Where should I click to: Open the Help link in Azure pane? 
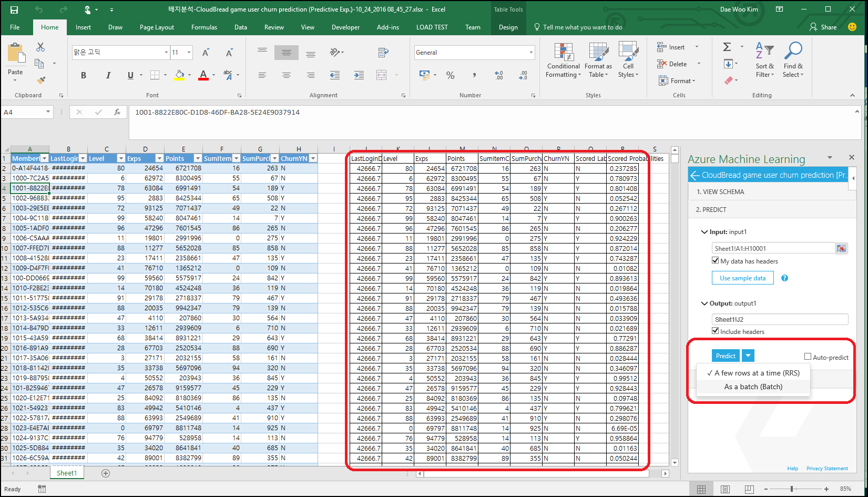coord(792,469)
